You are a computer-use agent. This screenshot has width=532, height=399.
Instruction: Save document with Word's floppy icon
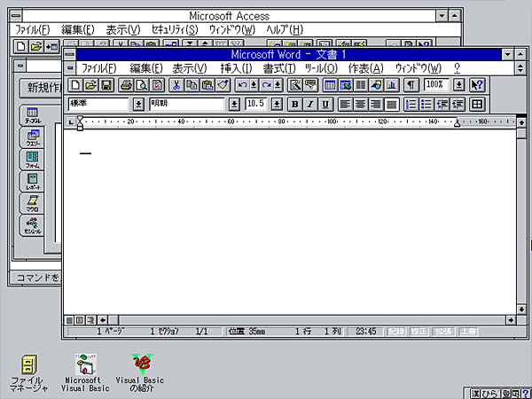(x=106, y=85)
